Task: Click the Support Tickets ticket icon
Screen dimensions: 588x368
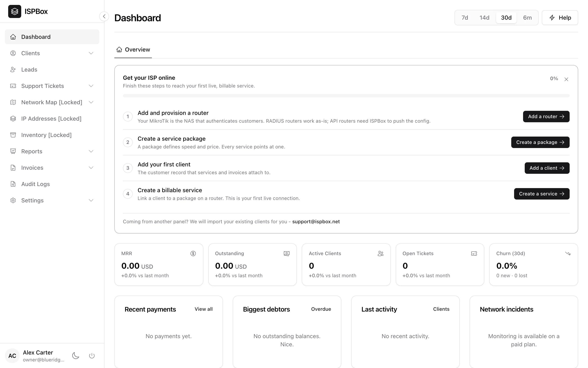Action: (x=13, y=86)
